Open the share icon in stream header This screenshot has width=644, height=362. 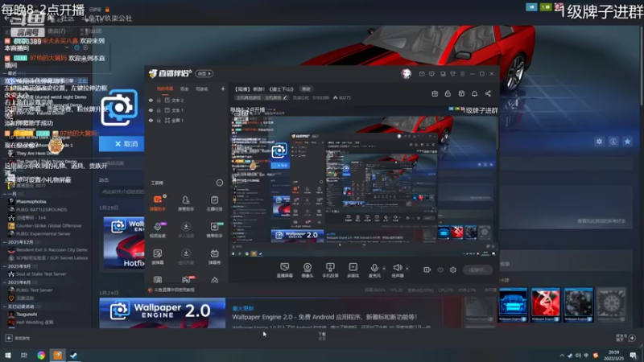click(488, 93)
